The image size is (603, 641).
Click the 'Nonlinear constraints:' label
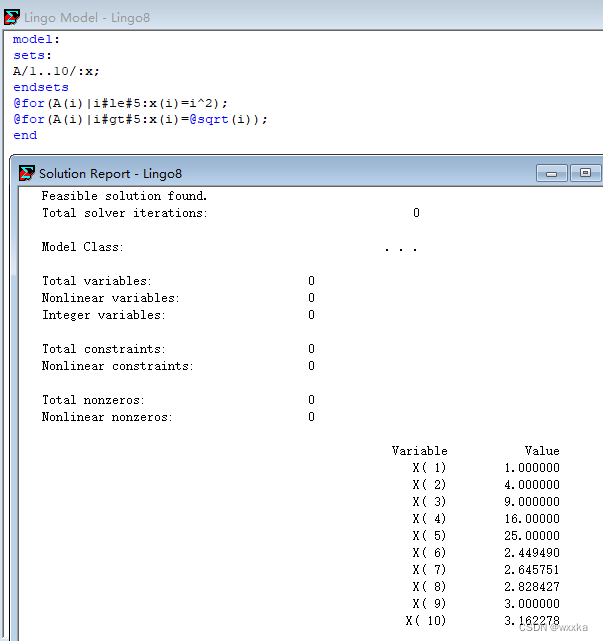117,366
